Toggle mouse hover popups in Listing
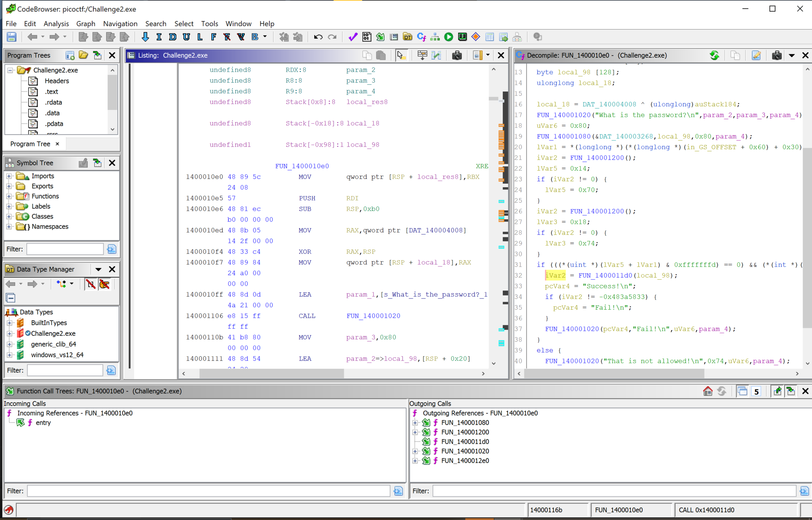This screenshot has width=812, height=520. tap(400, 55)
